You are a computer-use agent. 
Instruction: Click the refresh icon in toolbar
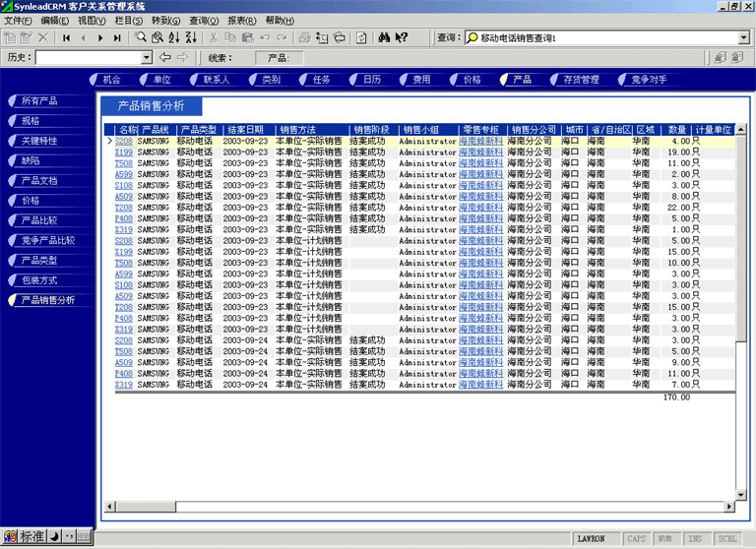(x=361, y=37)
